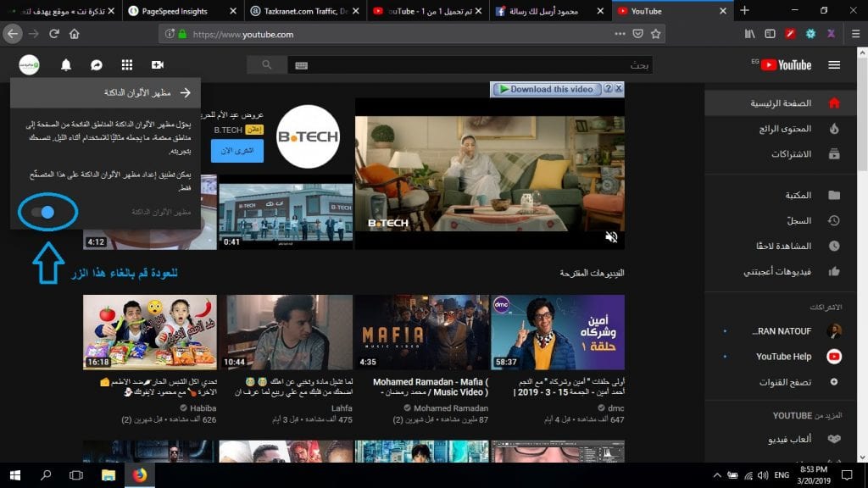The height and width of the screenshot is (488, 868).
Task: Open the 16:18 Habiba video thumbnail
Action: 150,332
